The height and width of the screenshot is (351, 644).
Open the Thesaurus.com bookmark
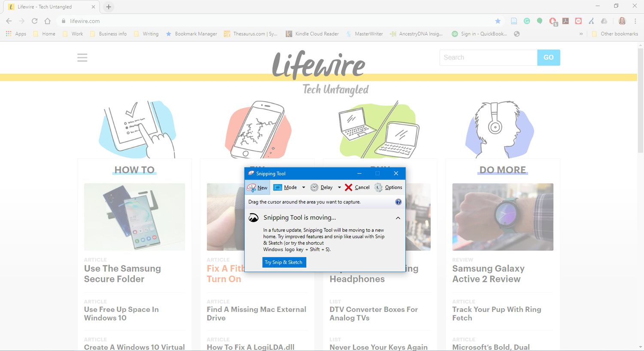pos(251,34)
